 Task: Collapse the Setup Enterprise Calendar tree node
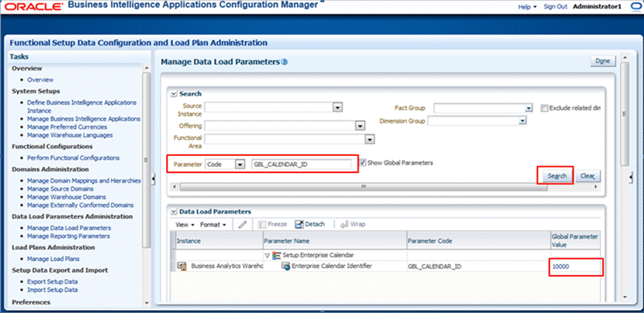click(268, 256)
